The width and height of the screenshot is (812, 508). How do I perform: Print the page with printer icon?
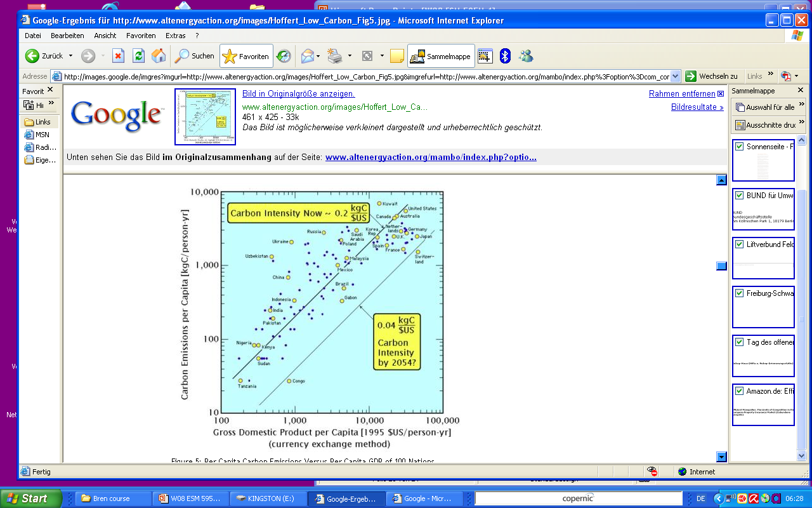(335, 56)
